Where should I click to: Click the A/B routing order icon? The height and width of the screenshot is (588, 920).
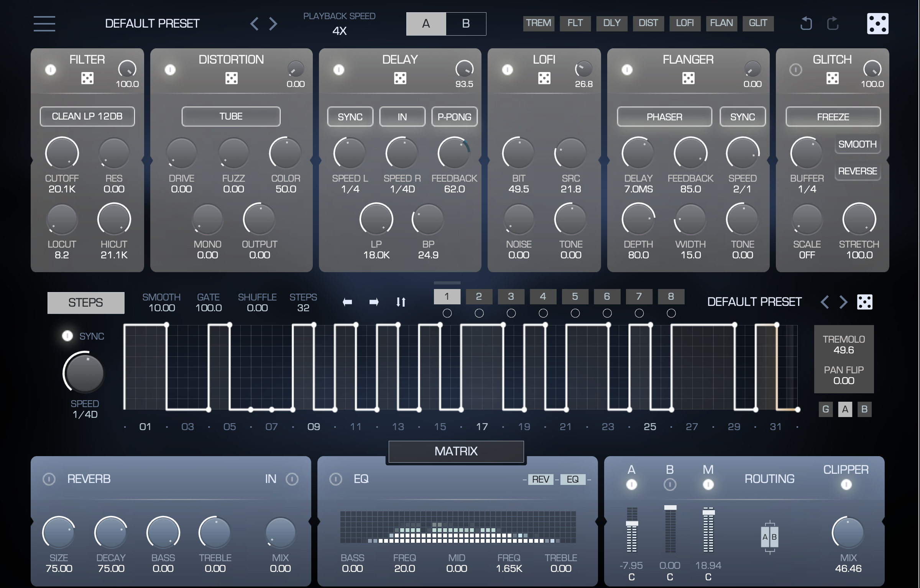pos(770,537)
